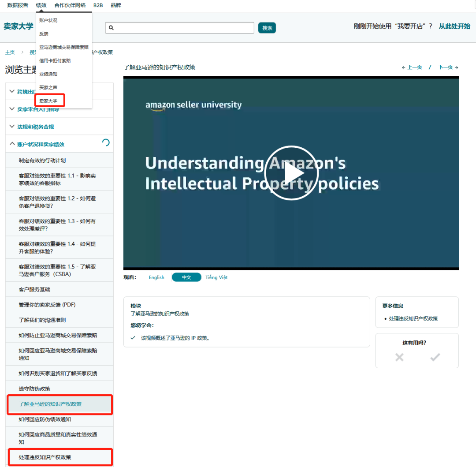Open the 数据报告 menu
The image size is (476, 467).
tap(18, 5)
